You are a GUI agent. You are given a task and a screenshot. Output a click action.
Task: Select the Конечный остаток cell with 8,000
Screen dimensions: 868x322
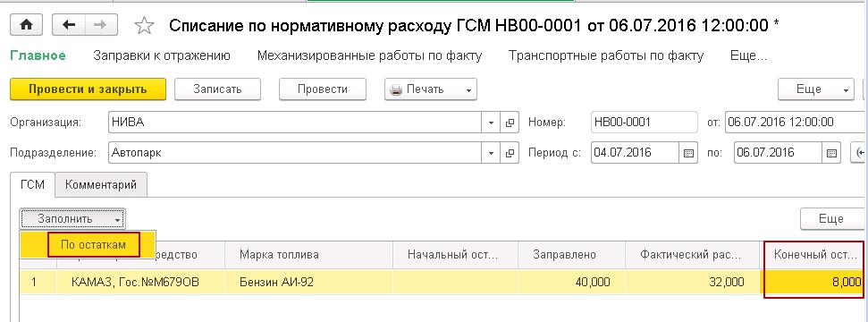point(813,283)
